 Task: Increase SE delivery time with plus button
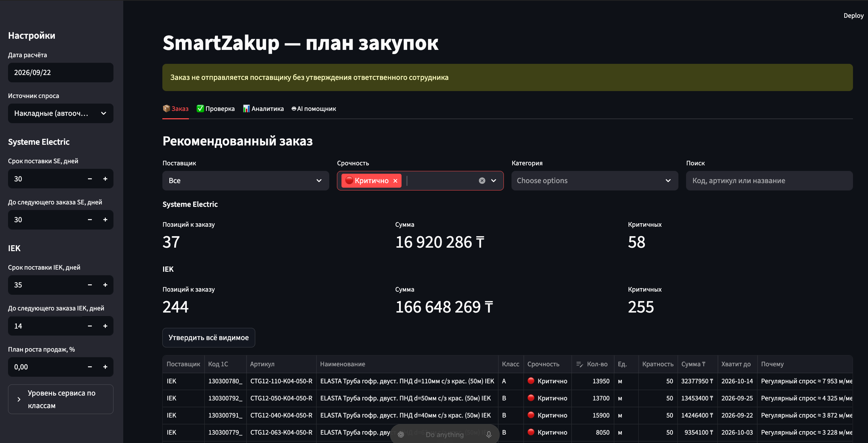(105, 179)
